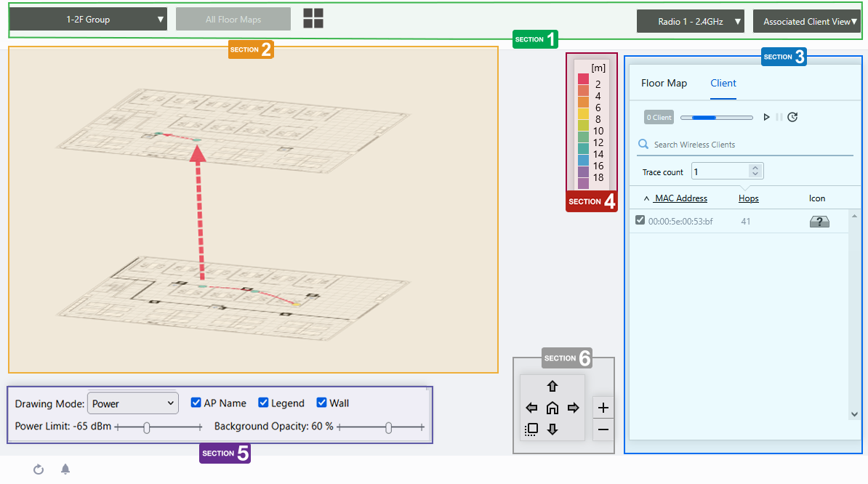Click the area select icon
Image resolution: width=868 pixels, height=484 pixels.
coord(531,429)
